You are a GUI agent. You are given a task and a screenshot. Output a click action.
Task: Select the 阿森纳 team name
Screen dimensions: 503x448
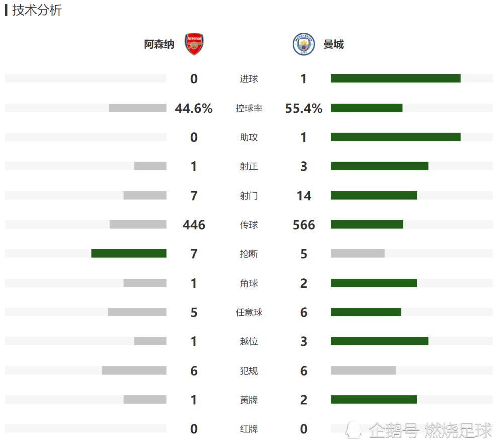pyautogui.click(x=159, y=44)
